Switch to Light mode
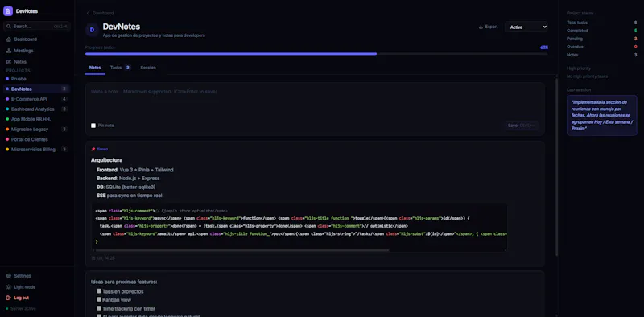Viewport: 644px width, 317px height. click(36, 287)
